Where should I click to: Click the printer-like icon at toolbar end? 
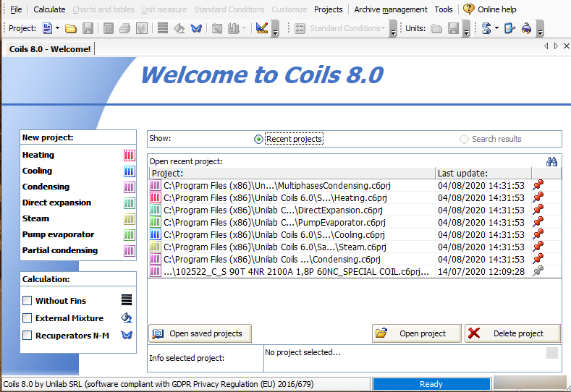pyautogui.click(x=526, y=28)
